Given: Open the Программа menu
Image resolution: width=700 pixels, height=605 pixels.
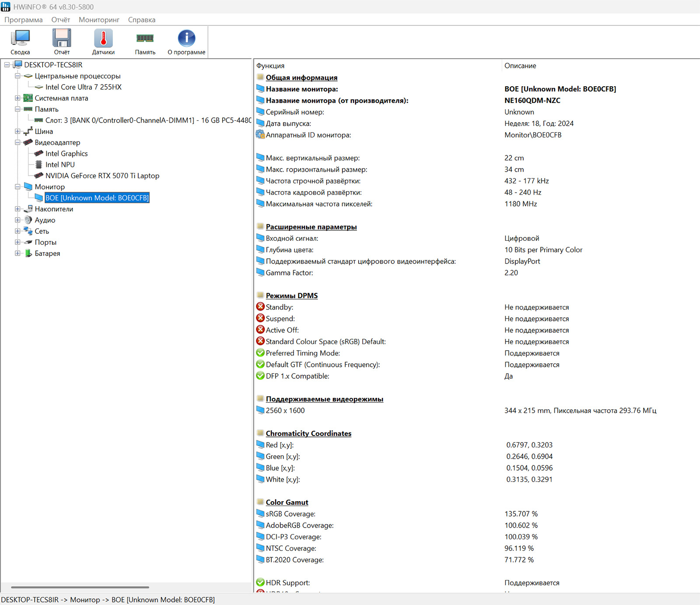Looking at the screenshot, I should click(x=24, y=20).
